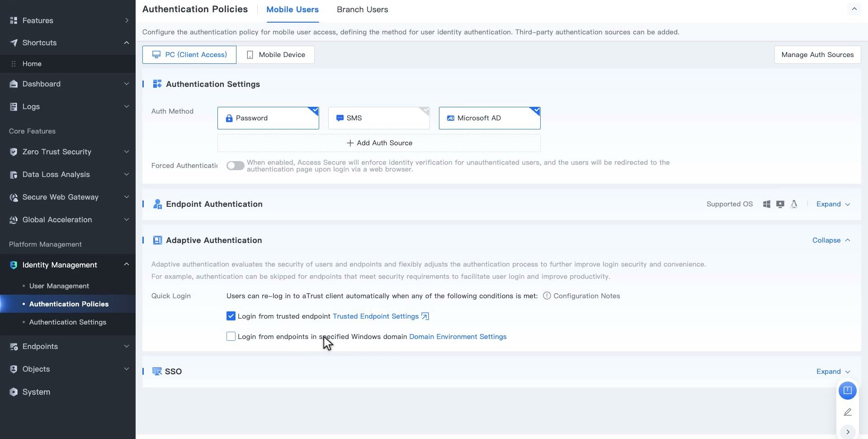Check Login from endpoints in specified Windows domain

click(x=231, y=336)
